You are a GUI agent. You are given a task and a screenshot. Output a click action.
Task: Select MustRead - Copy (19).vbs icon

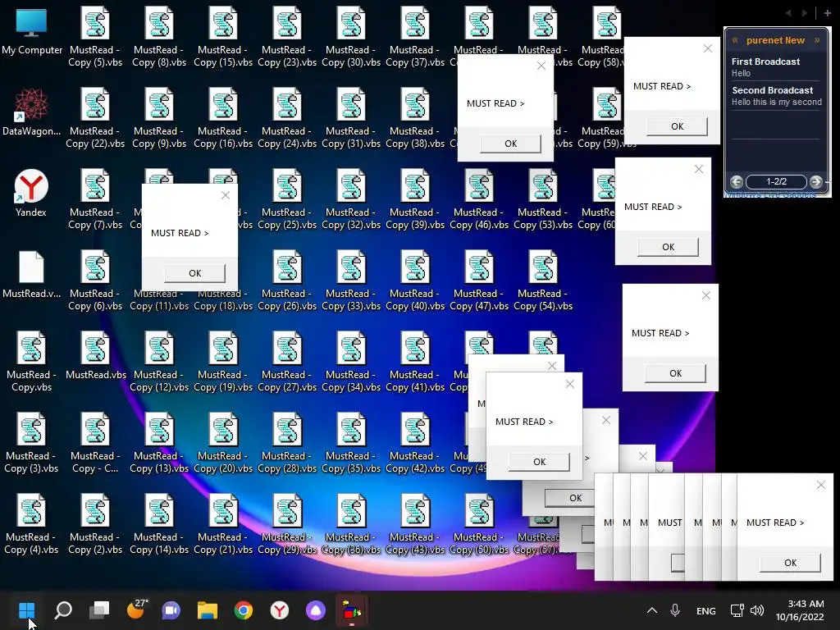click(223, 362)
